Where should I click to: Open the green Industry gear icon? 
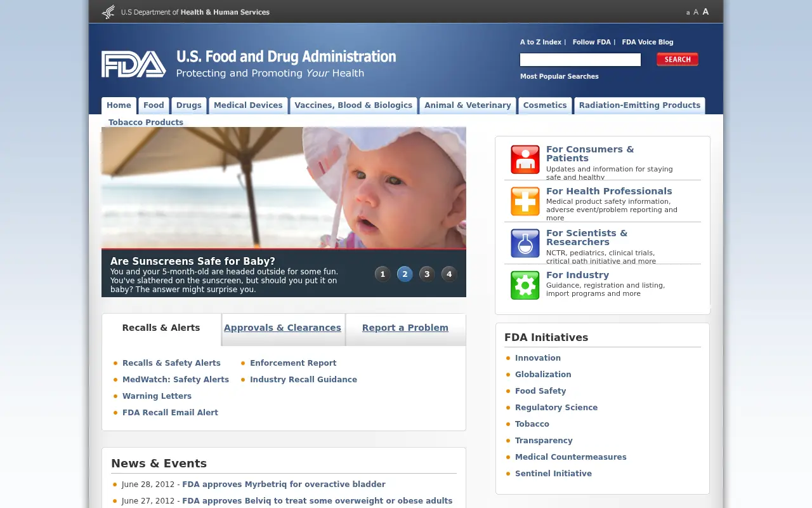[525, 285]
